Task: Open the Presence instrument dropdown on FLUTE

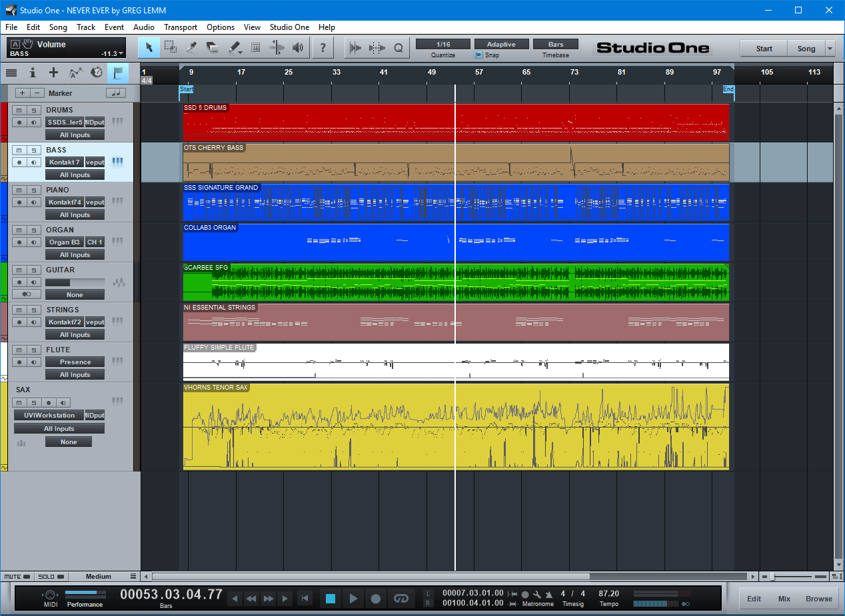Action: pos(75,362)
